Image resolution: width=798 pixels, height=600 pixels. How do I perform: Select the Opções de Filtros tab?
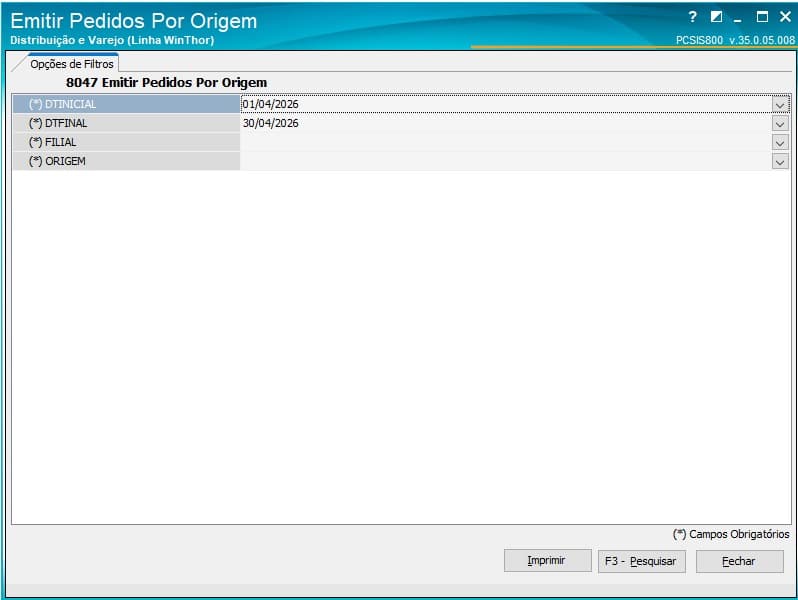[x=72, y=64]
